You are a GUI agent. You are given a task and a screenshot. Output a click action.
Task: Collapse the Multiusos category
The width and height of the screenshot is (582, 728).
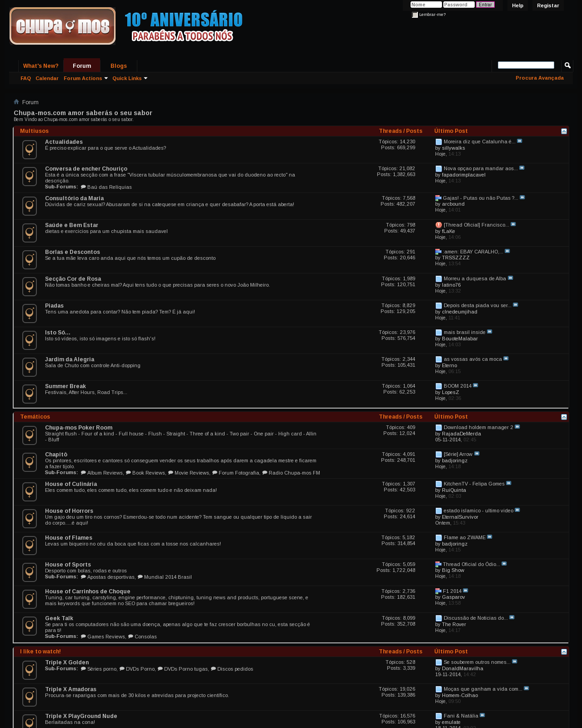point(564,131)
